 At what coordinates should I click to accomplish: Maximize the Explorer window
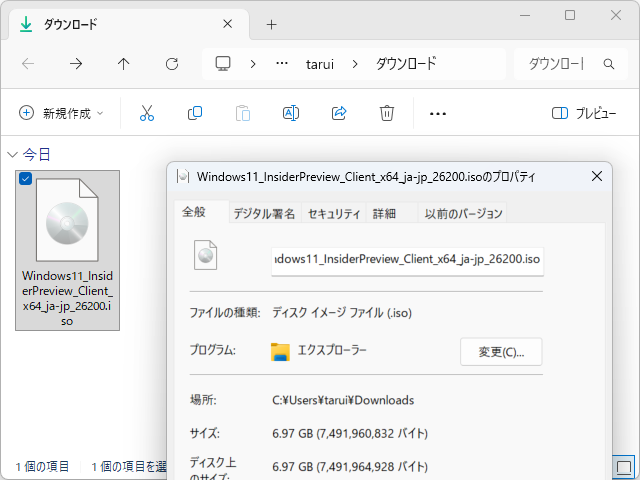570,16
